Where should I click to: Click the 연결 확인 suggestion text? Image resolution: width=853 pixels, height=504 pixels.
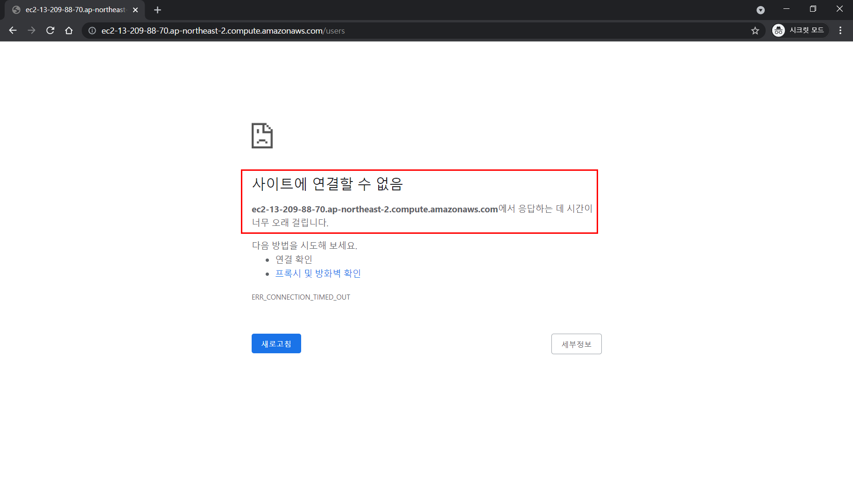point(294,259)
